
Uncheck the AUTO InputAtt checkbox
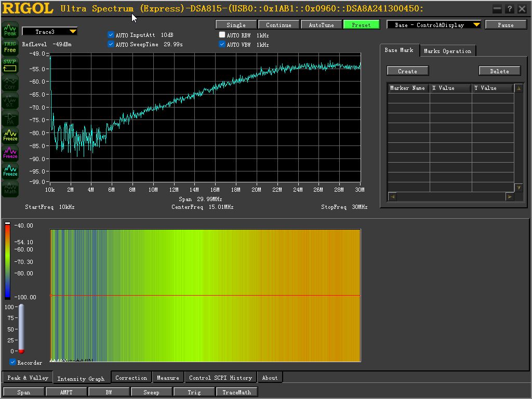[x=111, y=35]
